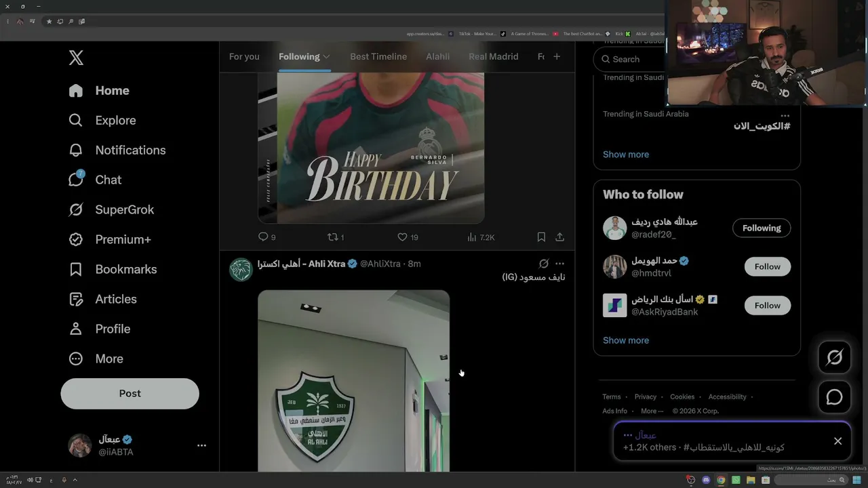Expand the More menu in sidebar
Screen dimensions: 868x488
click(x=96, y=359)
